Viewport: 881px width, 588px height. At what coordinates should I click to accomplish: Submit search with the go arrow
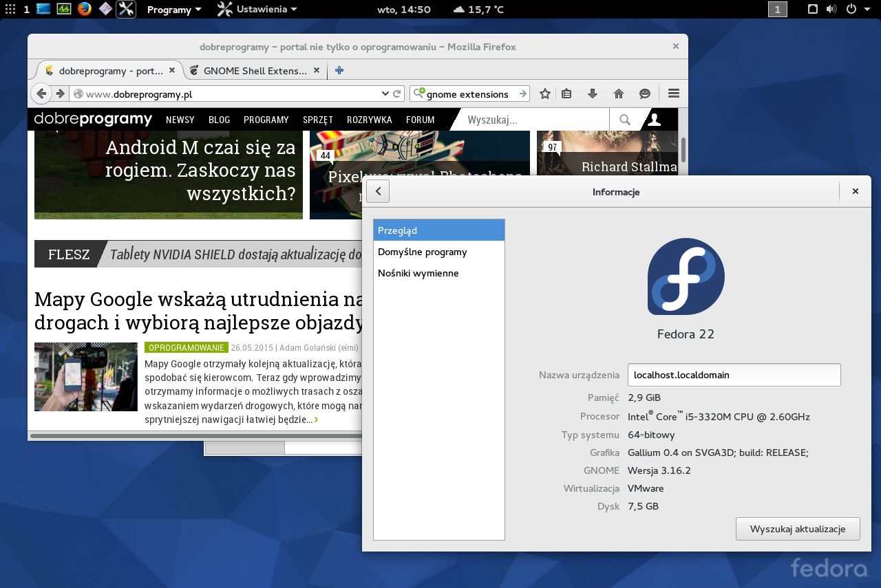point(523,94)
